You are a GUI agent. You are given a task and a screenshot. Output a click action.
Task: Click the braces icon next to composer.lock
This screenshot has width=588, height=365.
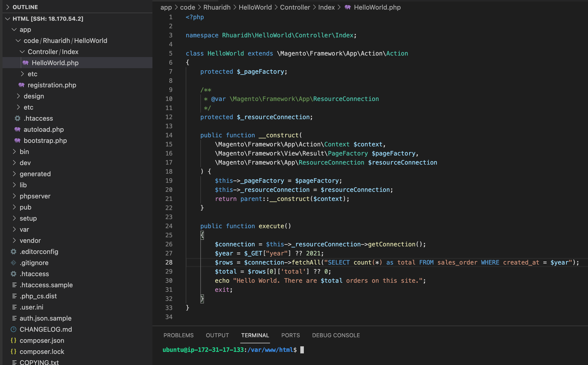[x=13, y=351]
